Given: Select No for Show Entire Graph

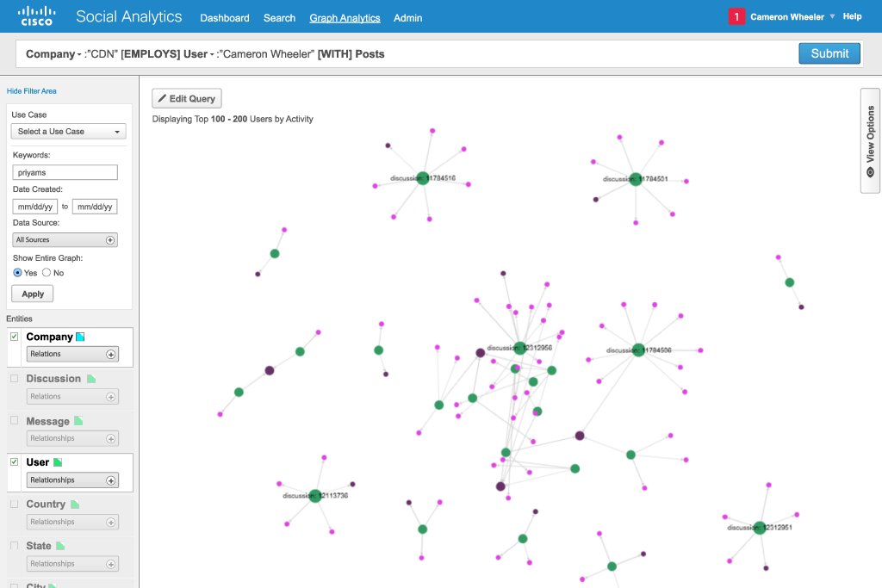Looking at the screenshot, I should pos(47,273).
